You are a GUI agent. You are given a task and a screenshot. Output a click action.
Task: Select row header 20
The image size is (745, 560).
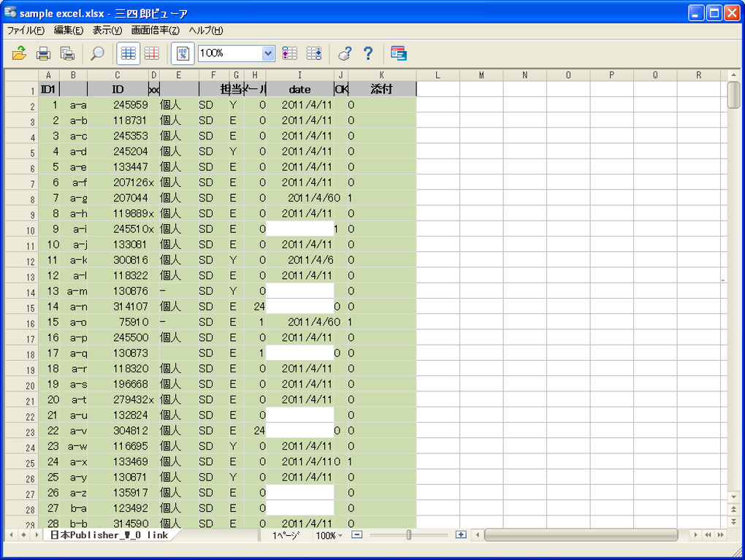(x=21, y=386)
